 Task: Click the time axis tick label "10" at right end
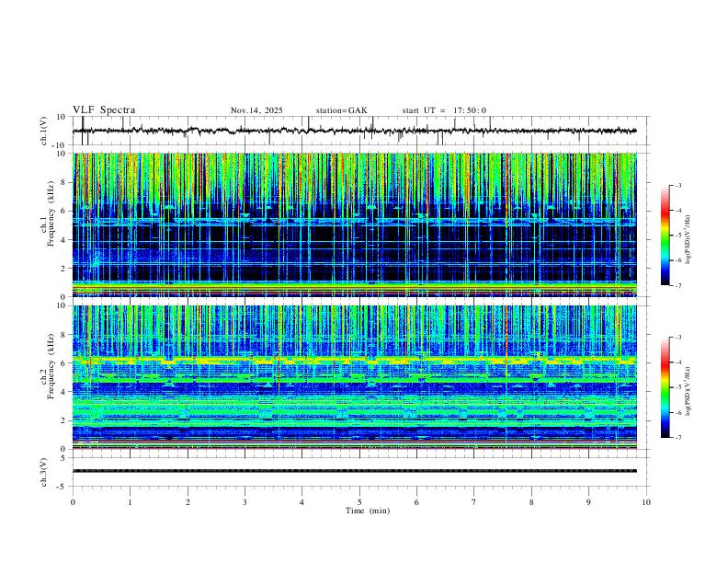coord(646,502)
